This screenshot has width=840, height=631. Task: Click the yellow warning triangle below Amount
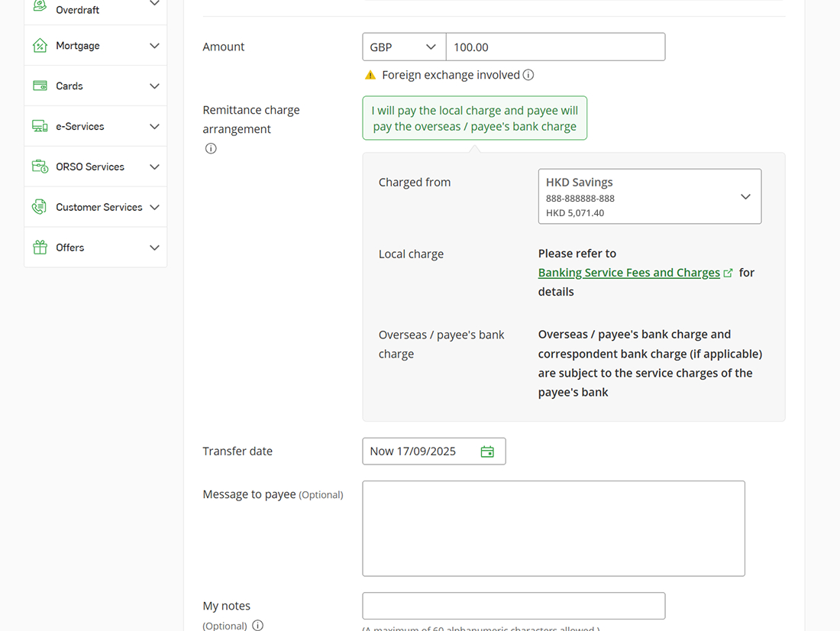pyautogui.click(x=370, y=75)
